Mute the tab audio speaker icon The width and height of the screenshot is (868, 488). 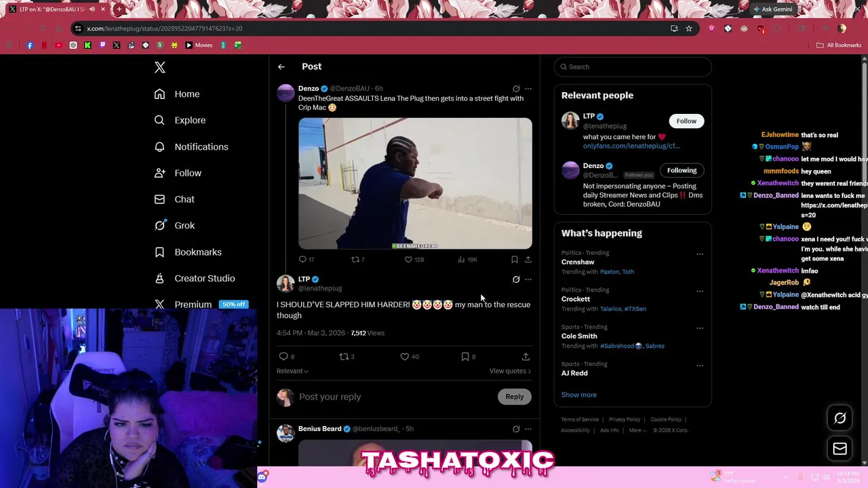92,9
